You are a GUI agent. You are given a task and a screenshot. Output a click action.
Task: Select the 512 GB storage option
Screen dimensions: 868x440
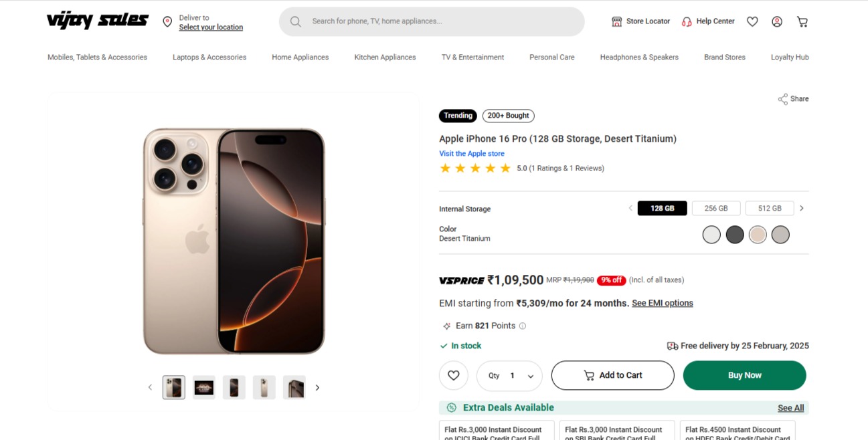pos(770,209)
